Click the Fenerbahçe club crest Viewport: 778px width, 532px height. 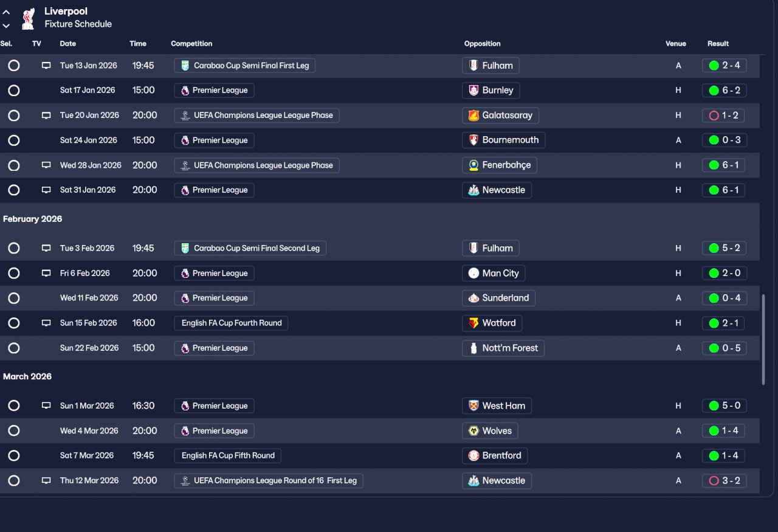tap(473, 165)
